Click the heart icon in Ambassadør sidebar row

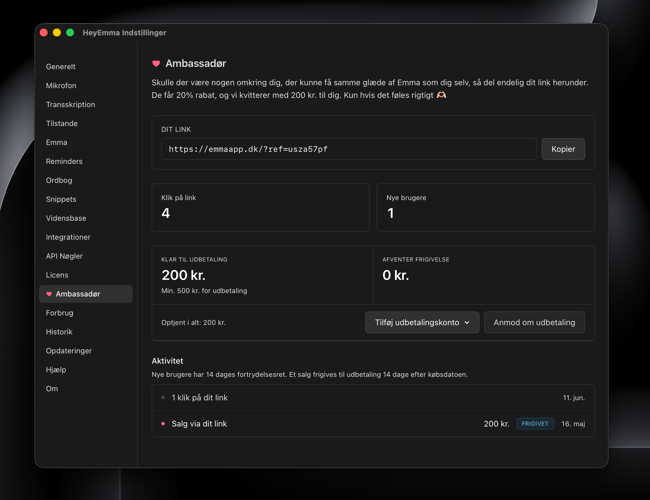(49, 294)
